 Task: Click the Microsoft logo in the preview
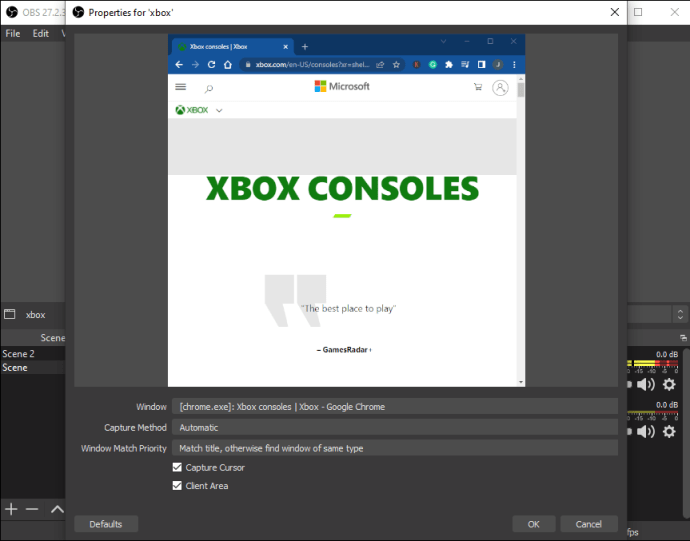342,86
